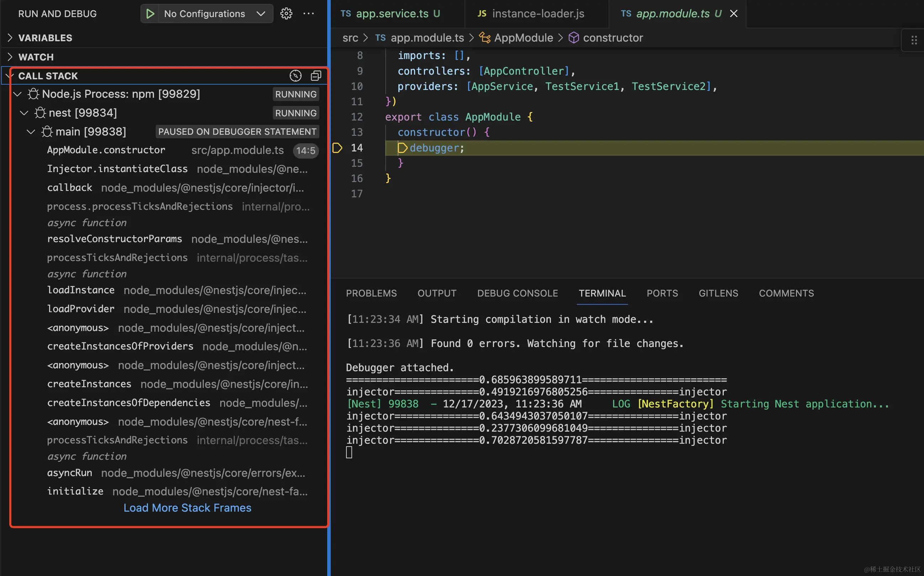Click AppController in controllers line
Viewport: 924px width, 576px height.
pyautogui.click(x=524, y=71)
